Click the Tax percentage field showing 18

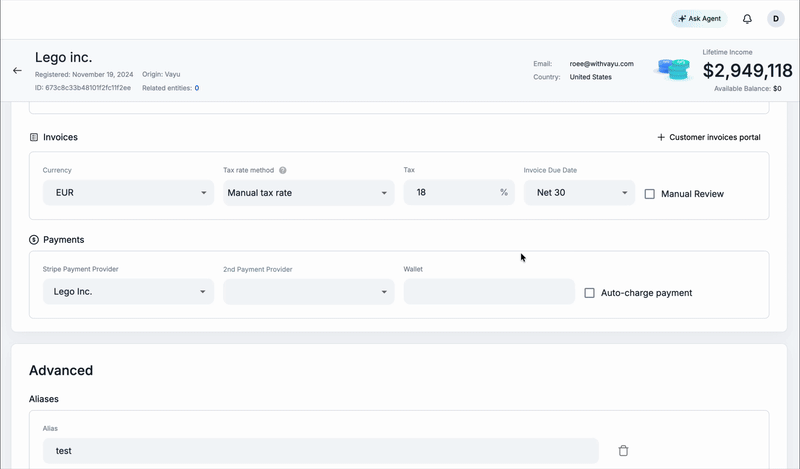tap(459, 192)
